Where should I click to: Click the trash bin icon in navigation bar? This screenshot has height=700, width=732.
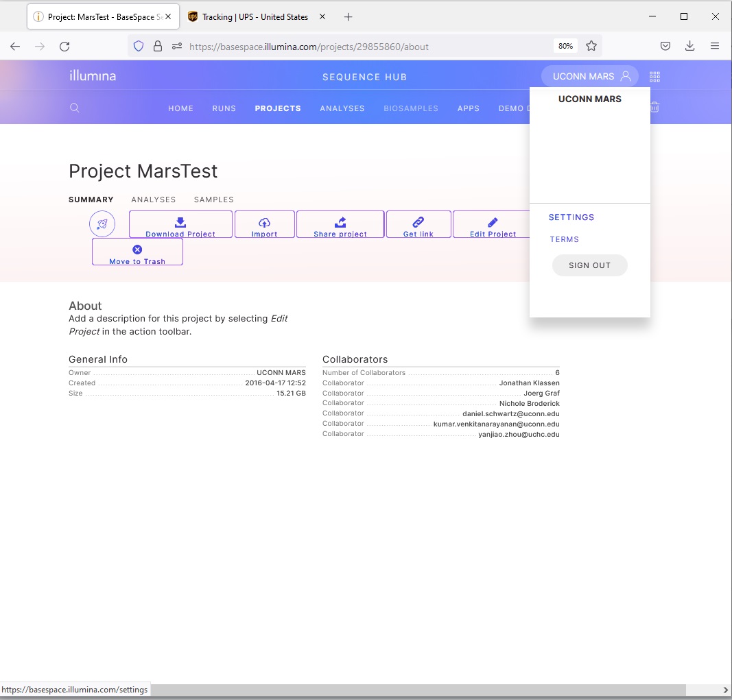pos(654,108)
